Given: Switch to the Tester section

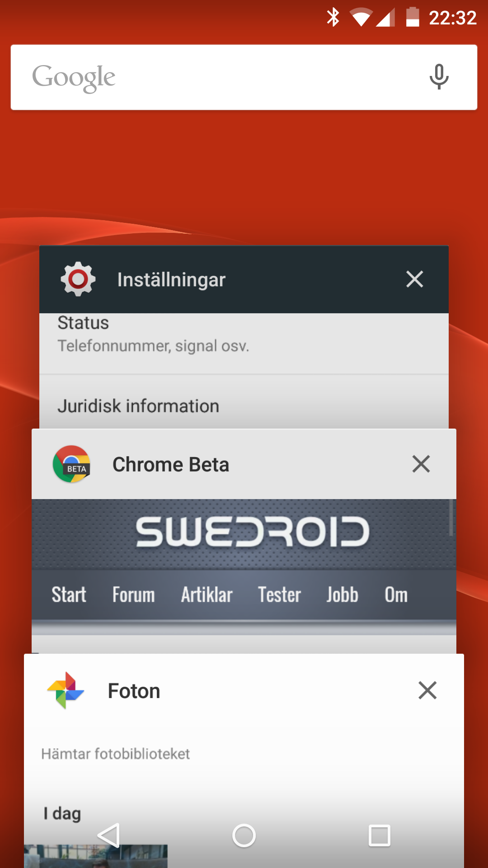Looking at the screenshot, I should (279, 595).
